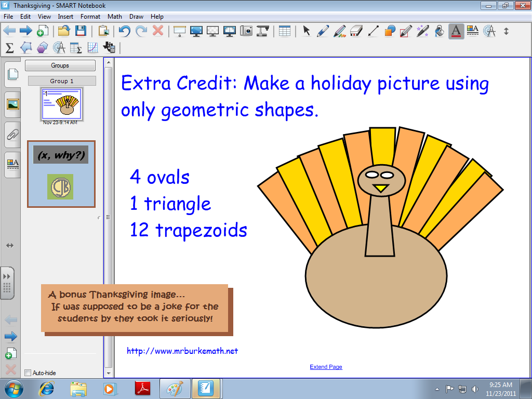
Task: Save the file with floppy icon
Action: [x=81, y=31]
